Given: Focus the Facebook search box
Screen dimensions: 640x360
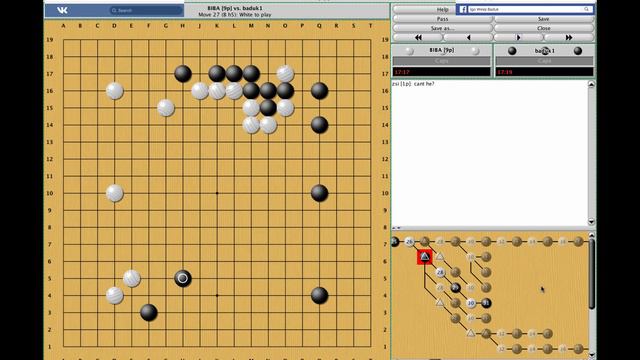Looking at the screenshot, I should (529, 9).
